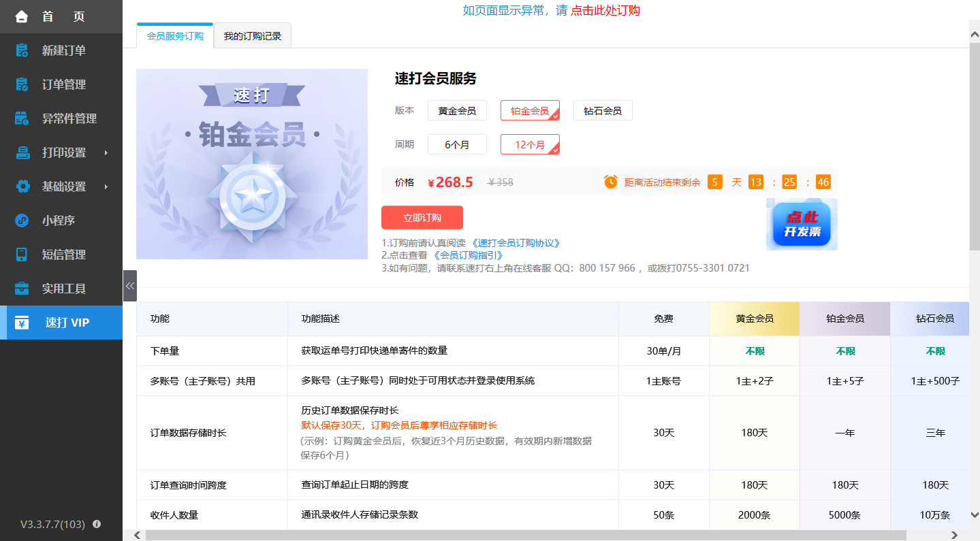Open 小程序 menu entry
Viewport: 980px width, 541px height.
click(x=61, y=220)
